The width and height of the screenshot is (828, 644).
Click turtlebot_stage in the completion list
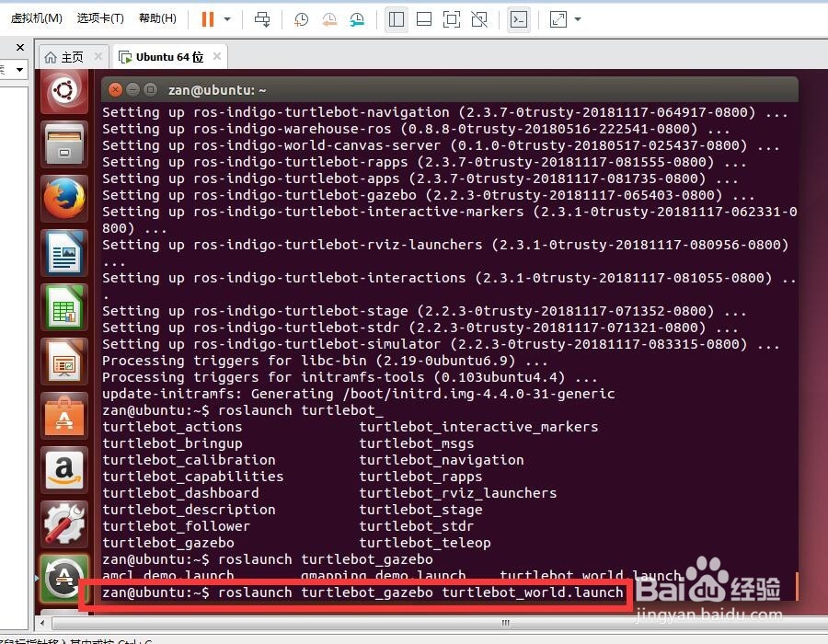[420, 510]
